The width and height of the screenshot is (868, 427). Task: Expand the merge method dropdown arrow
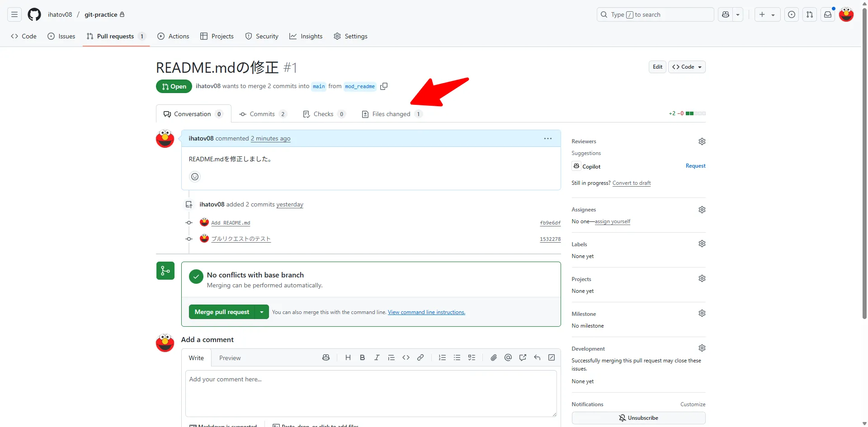[x=262, y=312]
